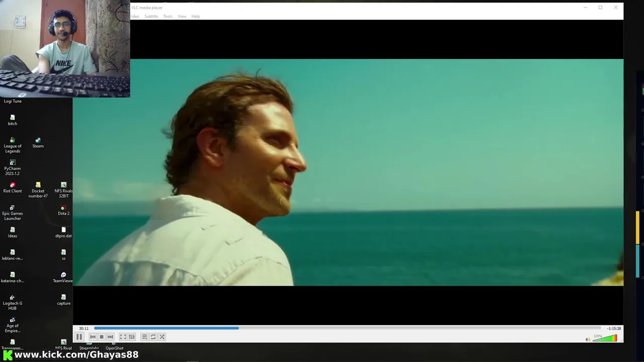Select the TeamViewer desktop shortcut

click(63, 278)
